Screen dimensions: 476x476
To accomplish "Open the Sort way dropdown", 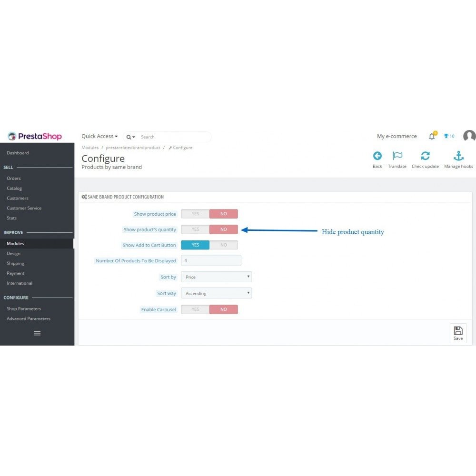I will pyautogui.click(x=216, y=293).
